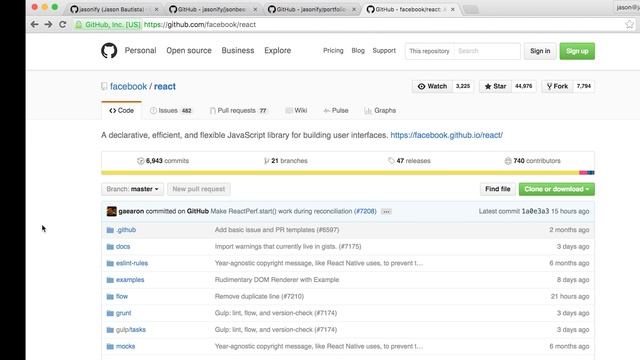
Task: View the 7,794 forks count
Action: [584, 86]
